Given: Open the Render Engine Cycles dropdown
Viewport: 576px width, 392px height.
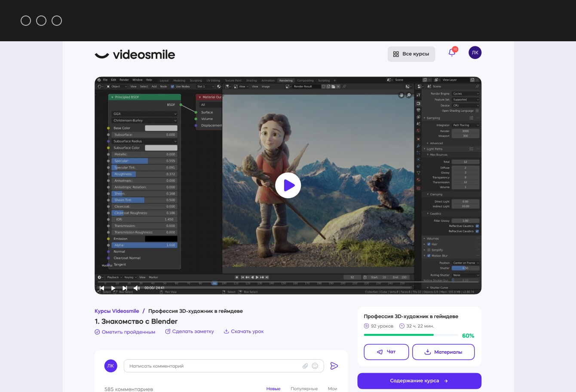Looking at the screenshot, I should (x=466, y=94).
